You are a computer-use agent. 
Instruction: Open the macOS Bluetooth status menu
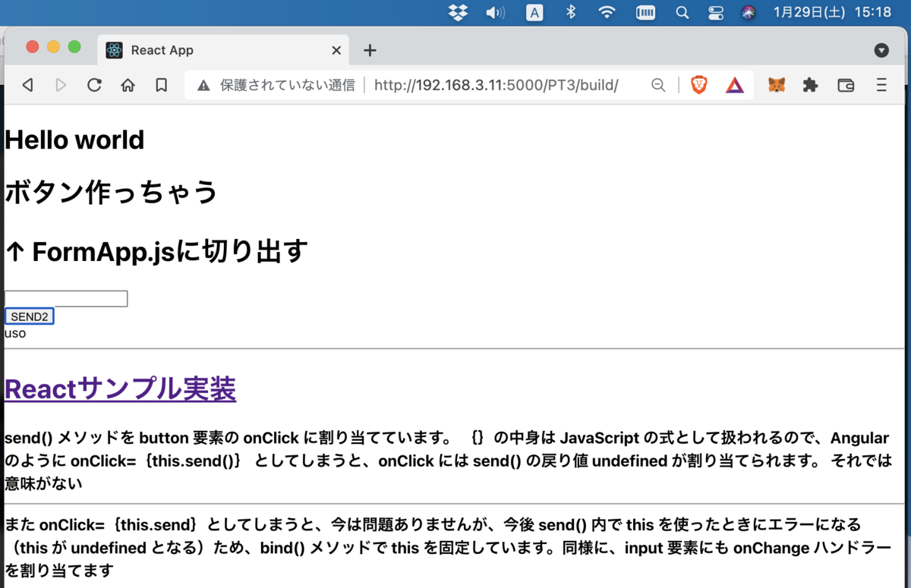coord(570,12)
